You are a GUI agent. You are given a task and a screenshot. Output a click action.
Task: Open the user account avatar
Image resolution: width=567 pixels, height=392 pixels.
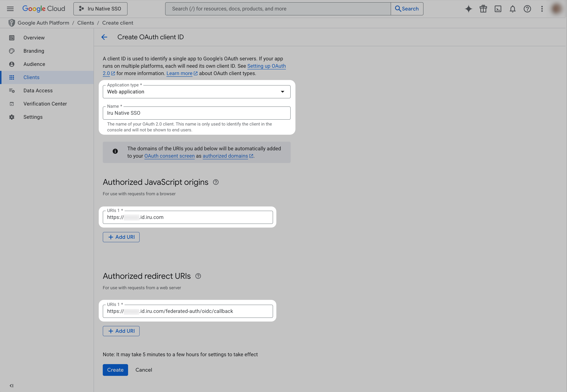click(556, 9)
